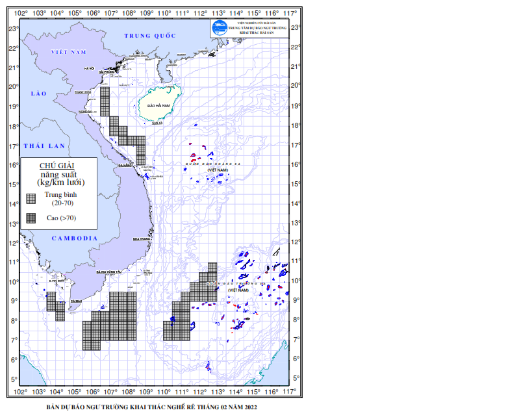Click the map title caption for tháng 02 năm 2022
This screenshot has height=419, width=532.
coord(151,407)
